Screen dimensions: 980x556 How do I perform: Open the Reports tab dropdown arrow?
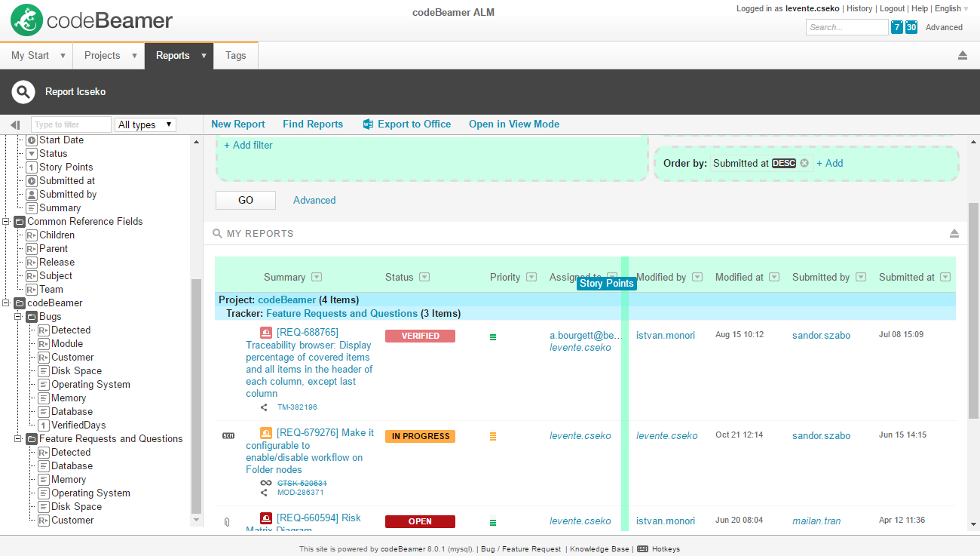204,56
